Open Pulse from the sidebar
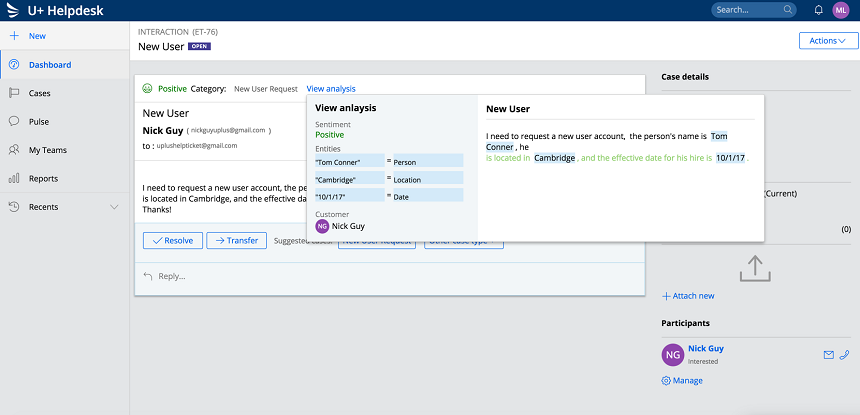This screenshot has width=860, height=415. tap(39, 121)
